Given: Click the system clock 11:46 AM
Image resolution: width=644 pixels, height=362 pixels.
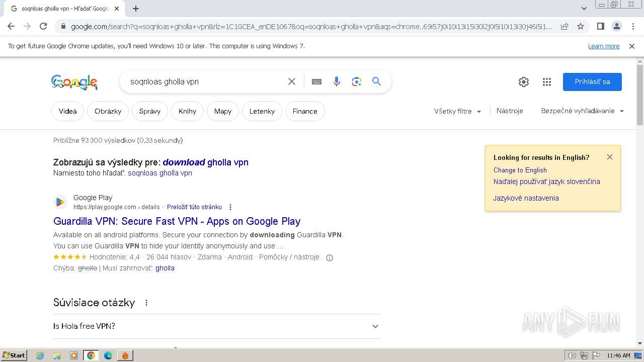Looking at the screenshot, I should point(618,355).
